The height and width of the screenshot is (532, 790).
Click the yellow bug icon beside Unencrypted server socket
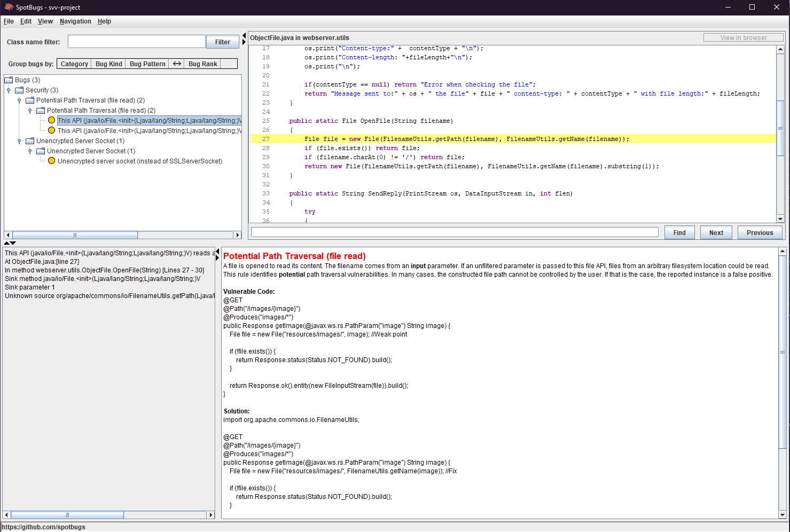[x=51, y=161]
